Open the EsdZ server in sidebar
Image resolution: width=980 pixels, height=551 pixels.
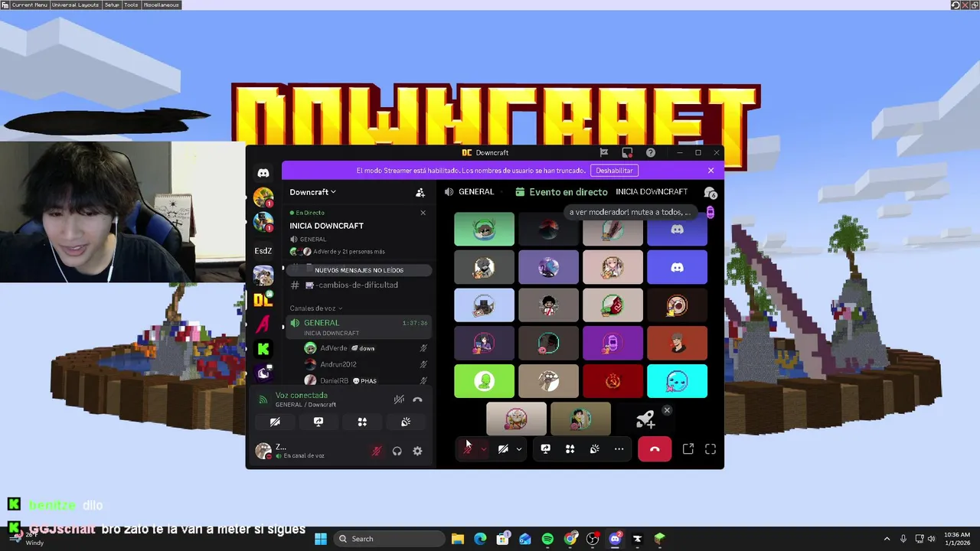[x=263, y=250]
